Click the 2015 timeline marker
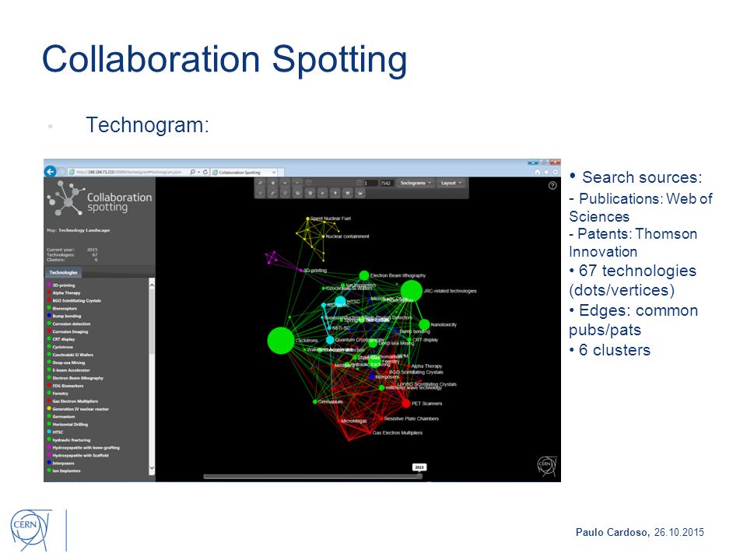747x560 pixels. [419, 467]
